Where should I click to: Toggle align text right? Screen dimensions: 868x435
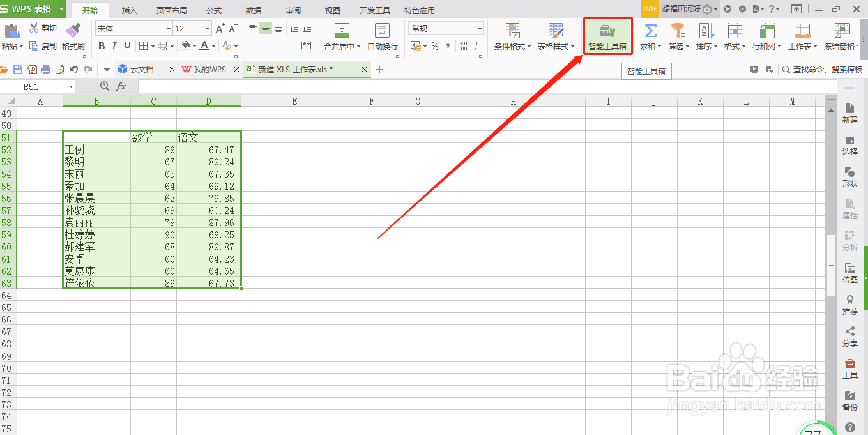[x=280, y=46]
